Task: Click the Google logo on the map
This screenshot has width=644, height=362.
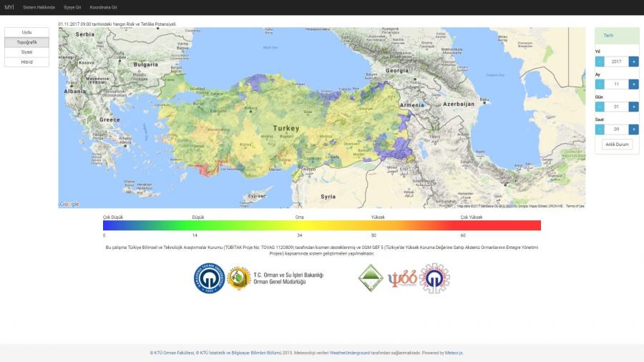Action: click(x=69, y=204)
